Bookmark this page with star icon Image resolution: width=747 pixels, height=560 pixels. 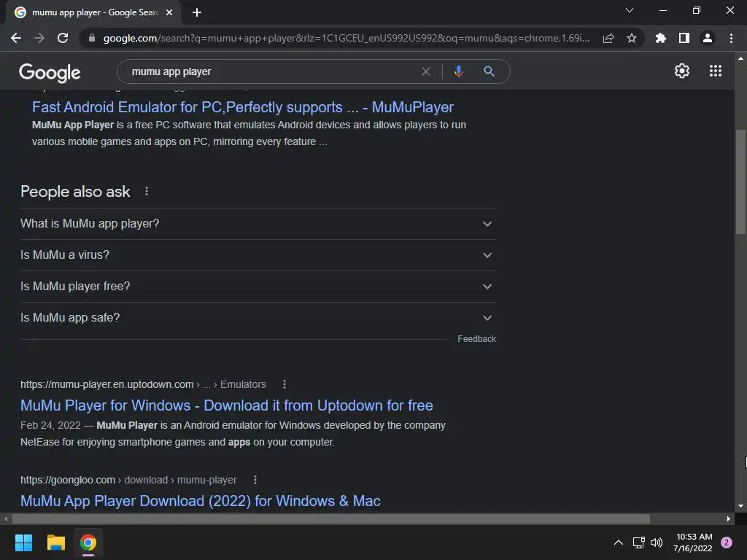(x=632, y=38)
